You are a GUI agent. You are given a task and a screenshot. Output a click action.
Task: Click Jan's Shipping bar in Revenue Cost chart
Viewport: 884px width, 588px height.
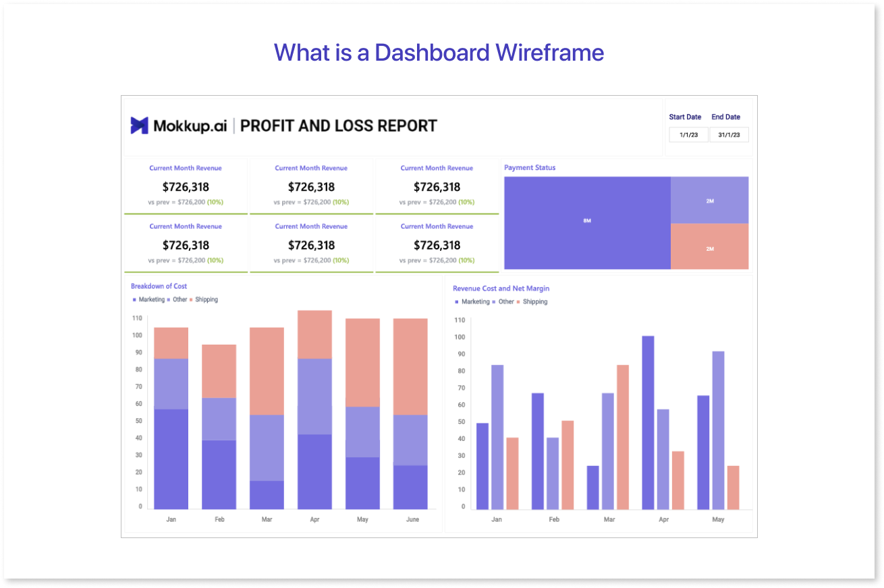click(x=512, y=473)
